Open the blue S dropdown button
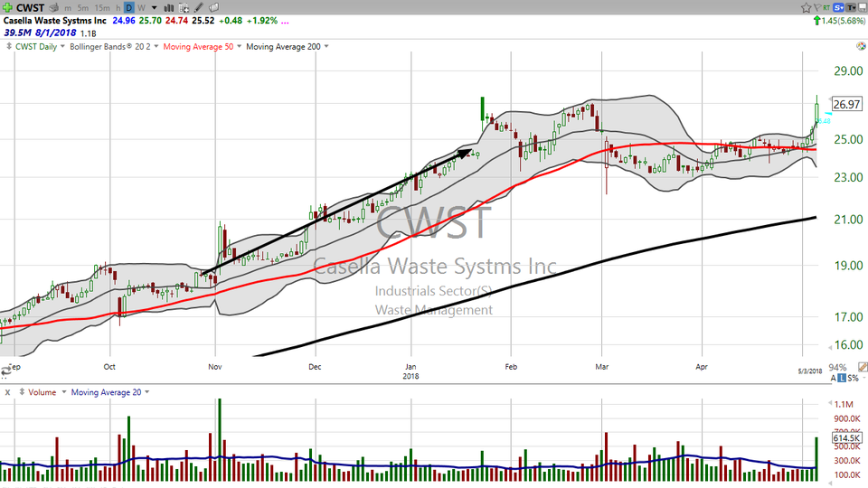The width and height of the screenshot is (868, 488). [838, 8]
